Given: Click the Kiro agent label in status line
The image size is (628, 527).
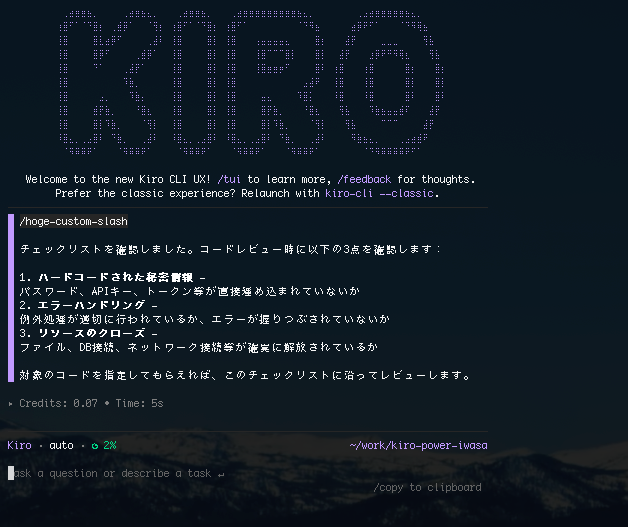Looking at the screenshot, I should point(19,445).
